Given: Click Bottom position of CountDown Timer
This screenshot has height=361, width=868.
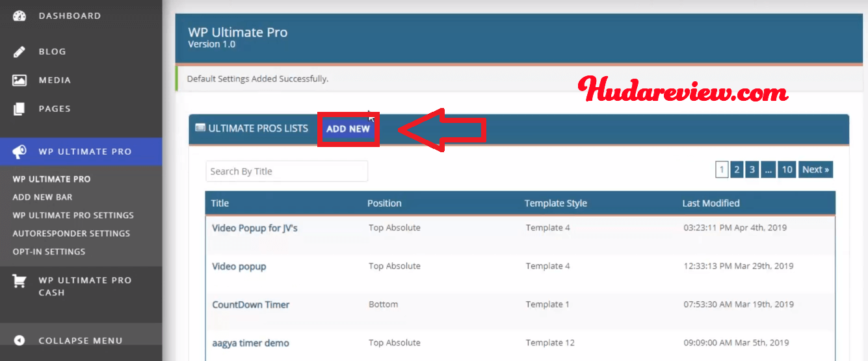Looking at the screenshot, I should [x=383, y=304].
